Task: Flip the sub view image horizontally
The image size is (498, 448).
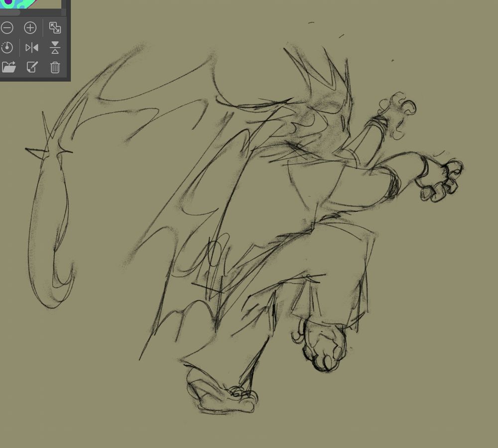Action: pos(32,48)
